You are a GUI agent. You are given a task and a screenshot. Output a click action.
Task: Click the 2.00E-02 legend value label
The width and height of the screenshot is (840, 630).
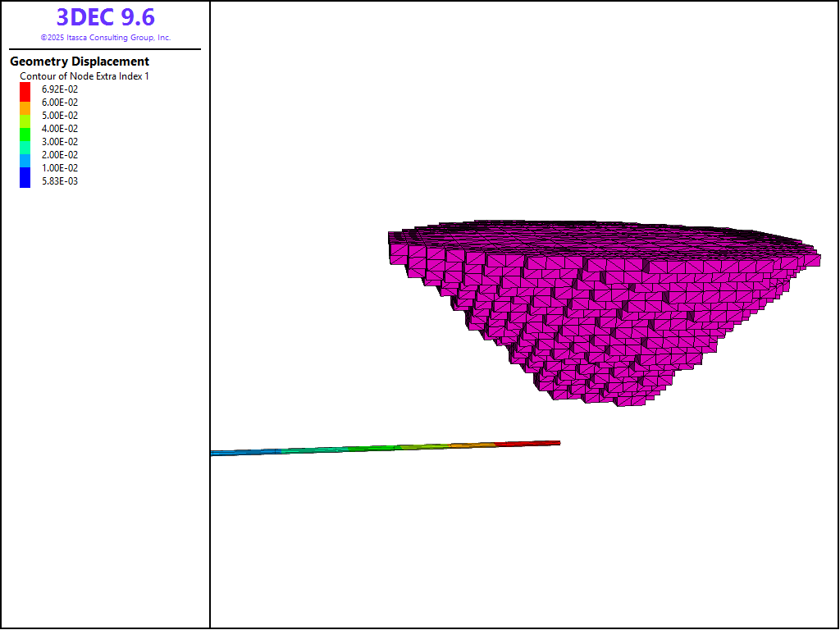60,155
